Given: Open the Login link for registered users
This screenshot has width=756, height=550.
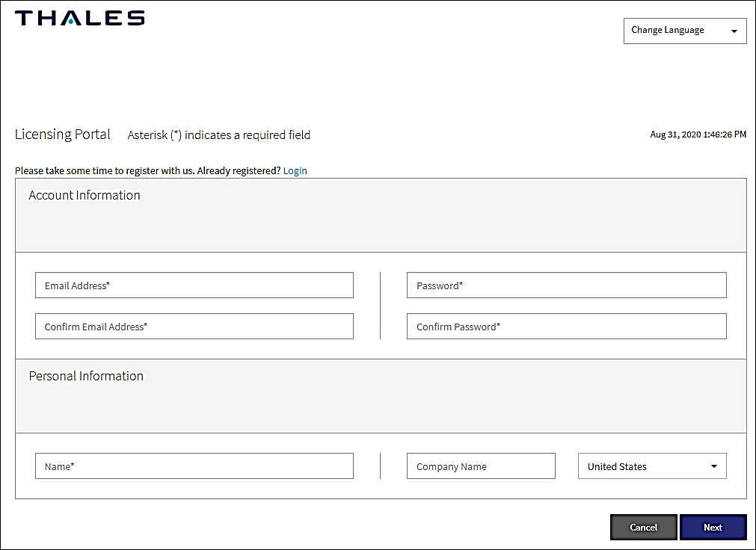Looking at the screenshot, I should [295, 170].
